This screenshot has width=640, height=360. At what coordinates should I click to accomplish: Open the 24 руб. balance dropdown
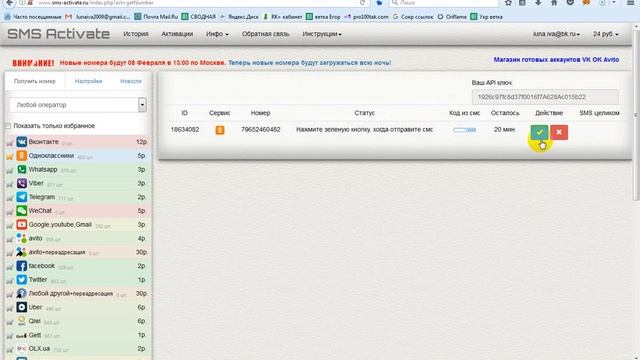coord(606,34)
